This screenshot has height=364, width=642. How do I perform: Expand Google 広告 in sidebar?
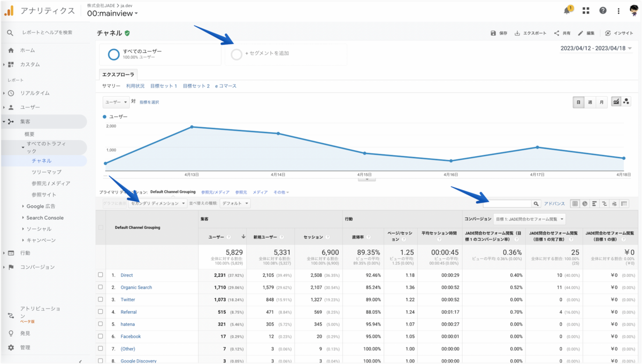[x=41, y=206]
